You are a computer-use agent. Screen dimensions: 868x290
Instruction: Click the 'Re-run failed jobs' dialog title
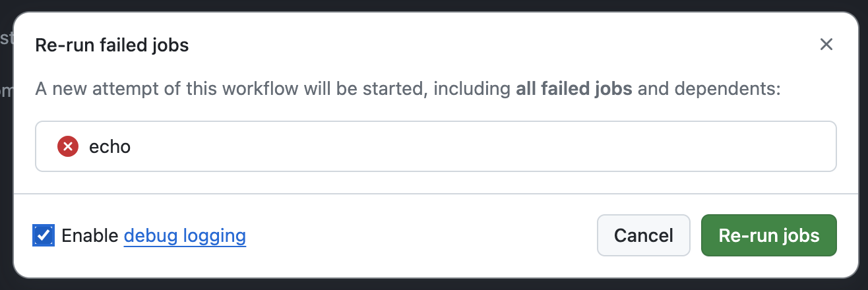coord(111,45)
